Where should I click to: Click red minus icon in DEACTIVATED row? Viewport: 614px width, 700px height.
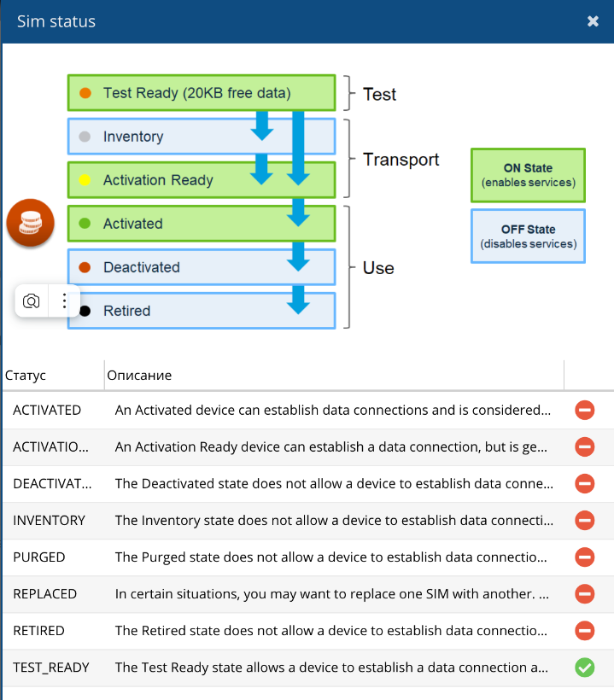pyautogui.click(x=584, y=483)
